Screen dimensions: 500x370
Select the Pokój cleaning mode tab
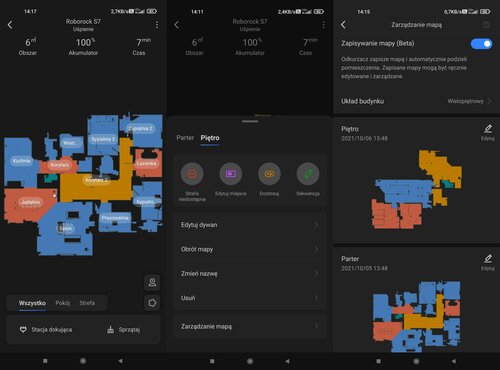click(x=63, y=303)
